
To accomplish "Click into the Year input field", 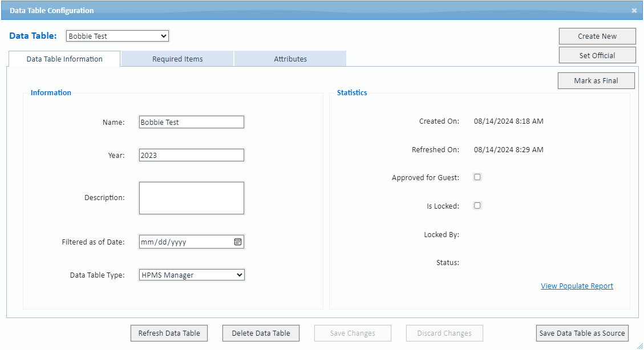I will click(x=192, y=155).
